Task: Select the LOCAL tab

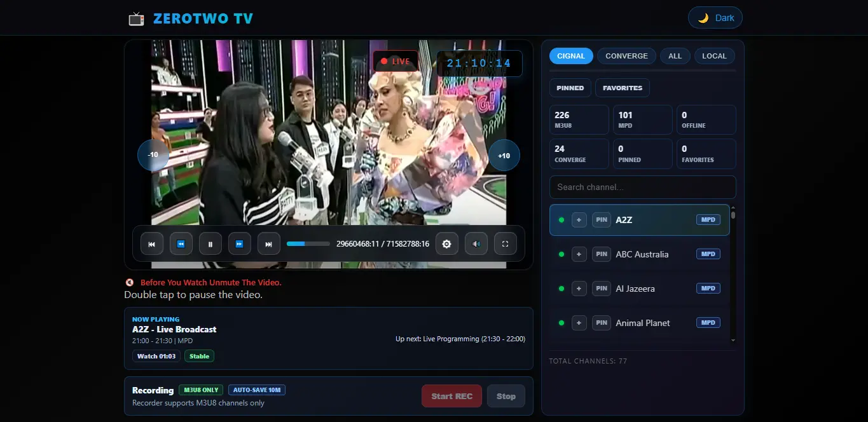Action: 714,56
